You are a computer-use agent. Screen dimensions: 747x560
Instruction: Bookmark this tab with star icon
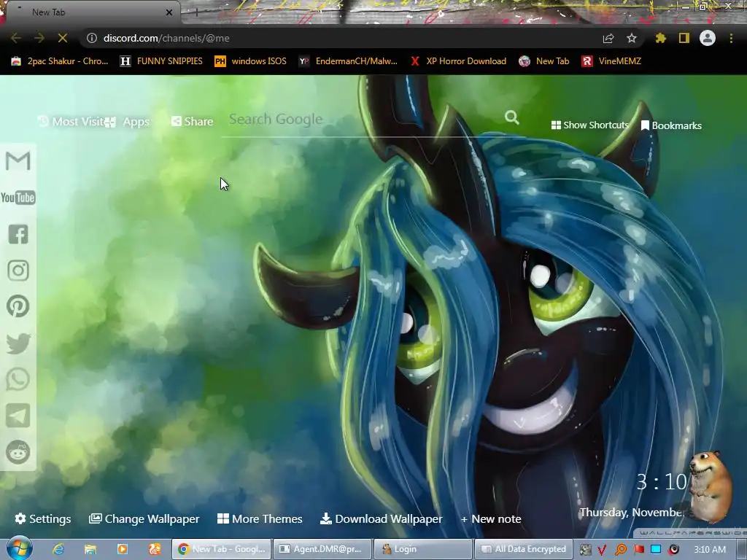tap(632, 38)
